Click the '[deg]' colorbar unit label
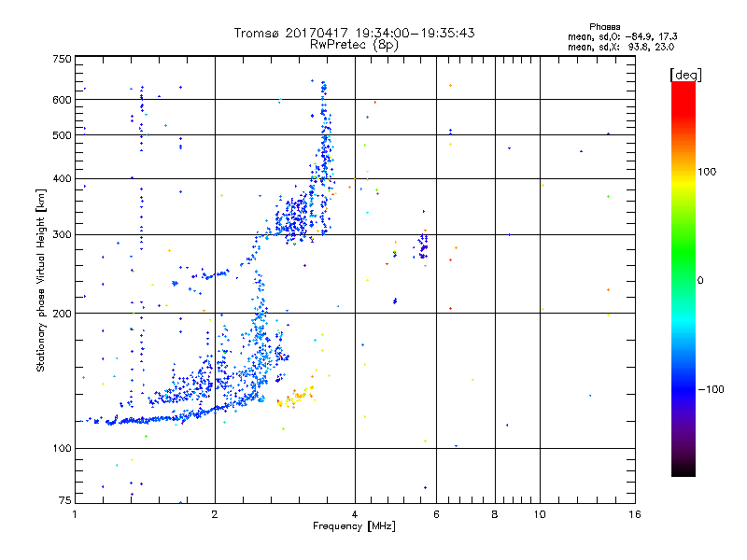The image size is (747, 560). coord(685,75)
